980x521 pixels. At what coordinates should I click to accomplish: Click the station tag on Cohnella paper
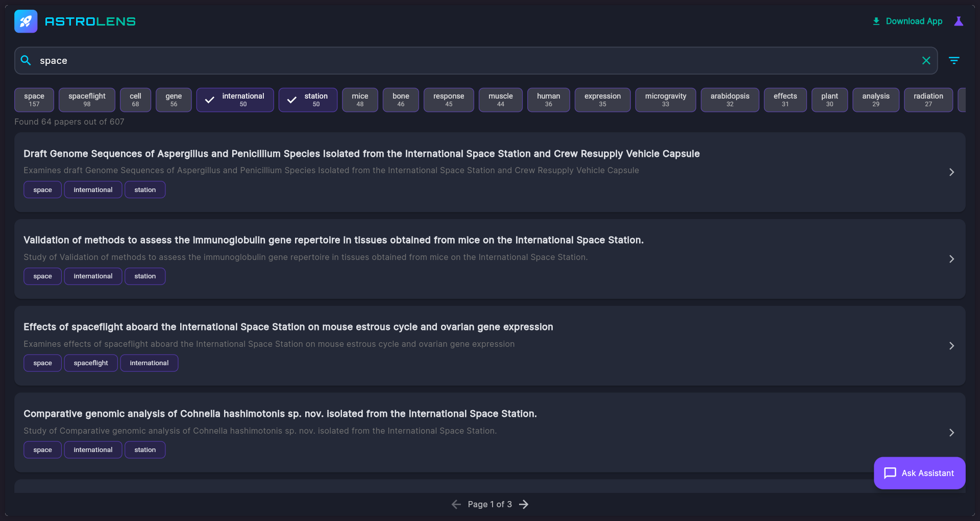point(145,450)
